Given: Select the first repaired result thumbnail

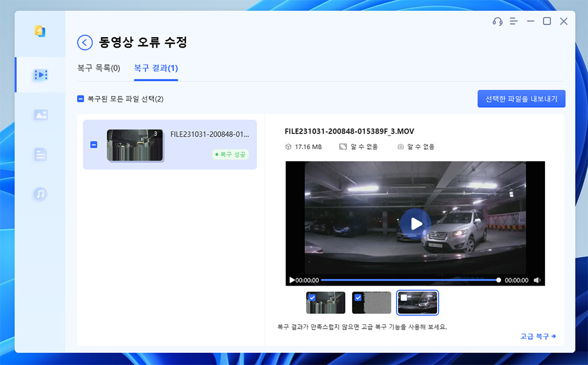Looking at the screenshot, I should 326,303.
